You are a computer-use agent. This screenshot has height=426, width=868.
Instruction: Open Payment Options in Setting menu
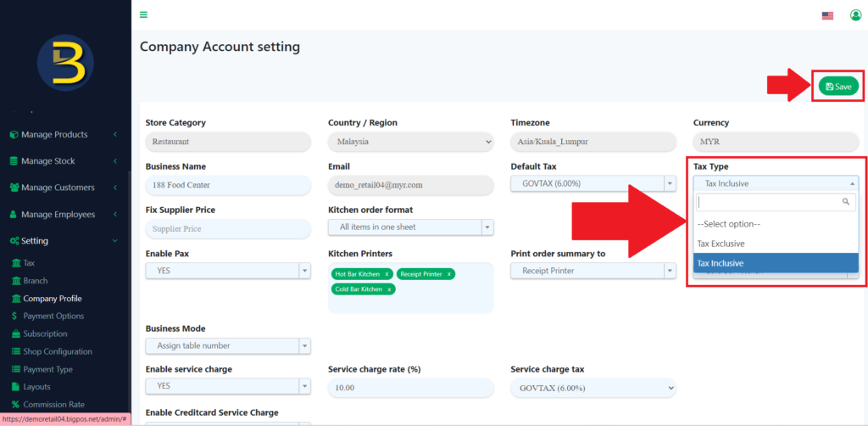(53, 316)
